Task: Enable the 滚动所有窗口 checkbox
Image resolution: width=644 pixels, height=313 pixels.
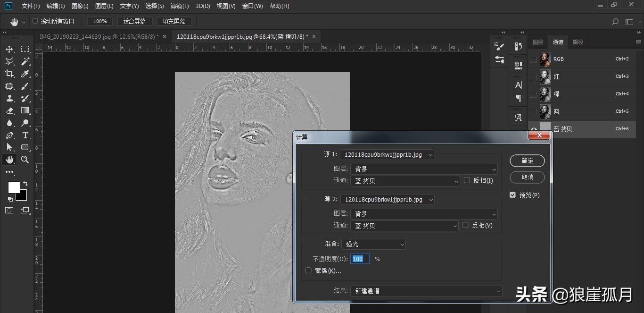Action: [35, 21]
